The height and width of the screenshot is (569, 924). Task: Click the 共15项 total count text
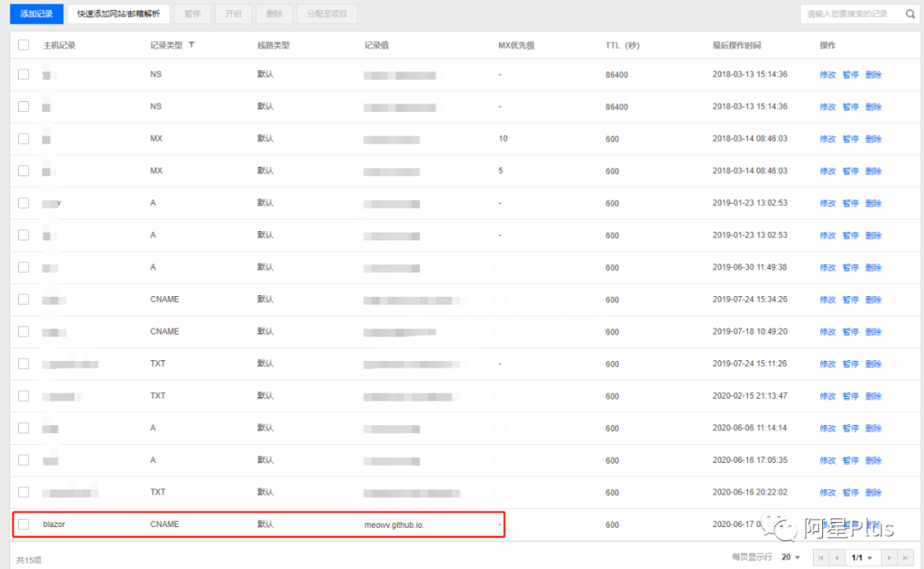29,560
